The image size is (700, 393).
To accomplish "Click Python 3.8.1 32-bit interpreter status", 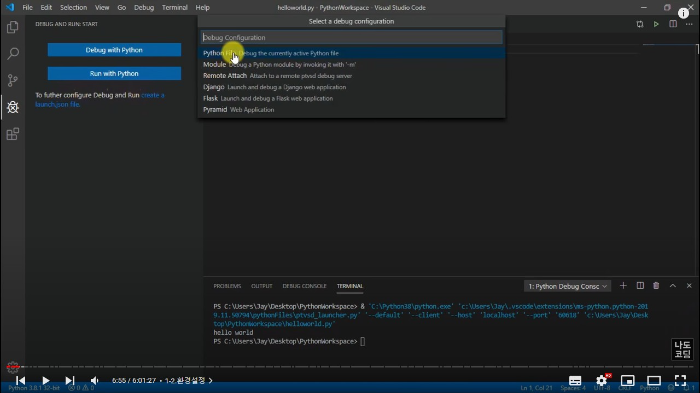I will click(34, 388).
